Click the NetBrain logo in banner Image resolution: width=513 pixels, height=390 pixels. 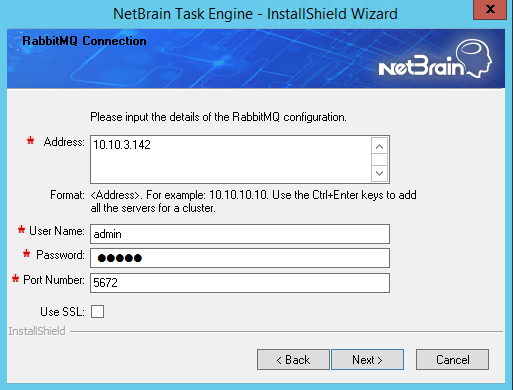tap(435, 59)
